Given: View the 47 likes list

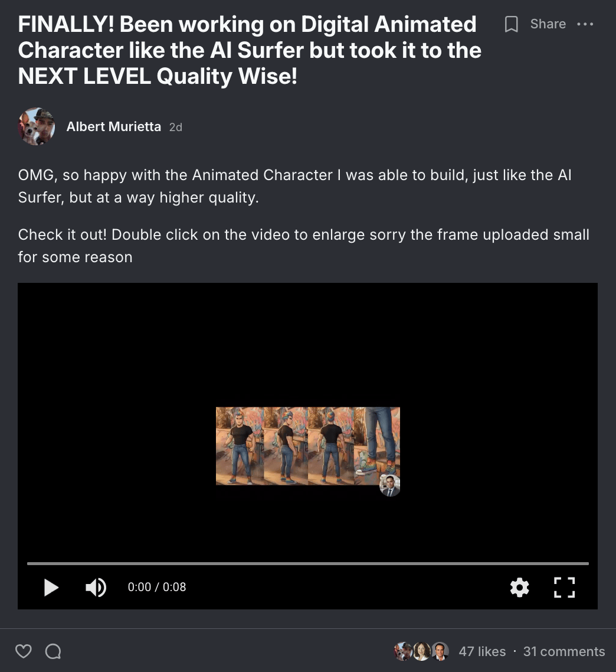Looking at the screenshot, I should click(482, 651).
